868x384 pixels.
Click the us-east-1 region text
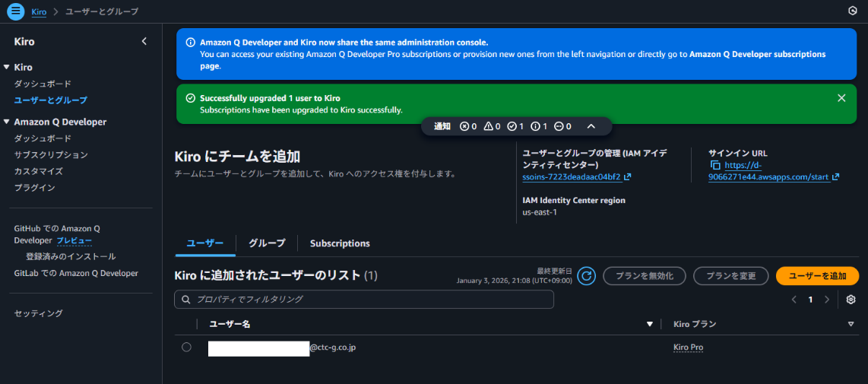[x=539, y=212]
